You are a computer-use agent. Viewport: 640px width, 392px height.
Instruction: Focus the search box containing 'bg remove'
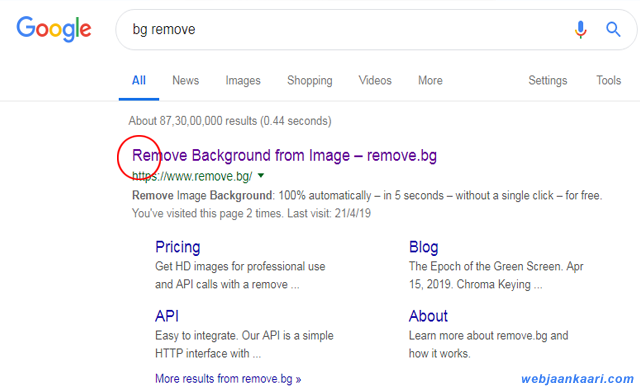pyautogui.click(x=376, y=29)
